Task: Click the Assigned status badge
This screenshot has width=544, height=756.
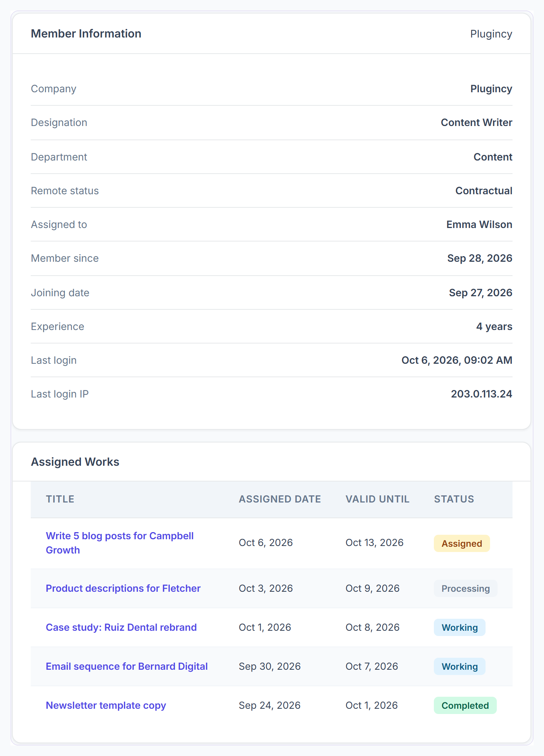Action: coord(462,543)
